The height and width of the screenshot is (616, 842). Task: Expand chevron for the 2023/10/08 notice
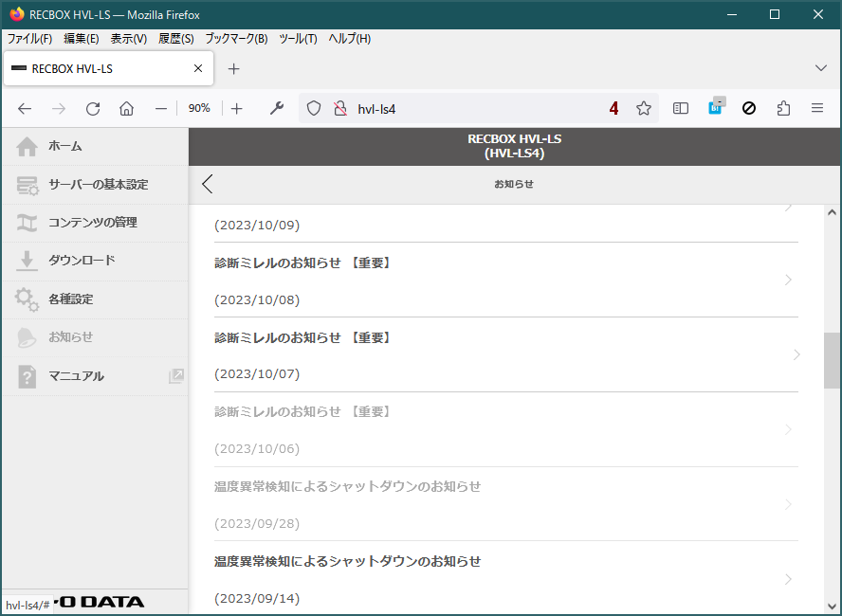pos(788,280)
